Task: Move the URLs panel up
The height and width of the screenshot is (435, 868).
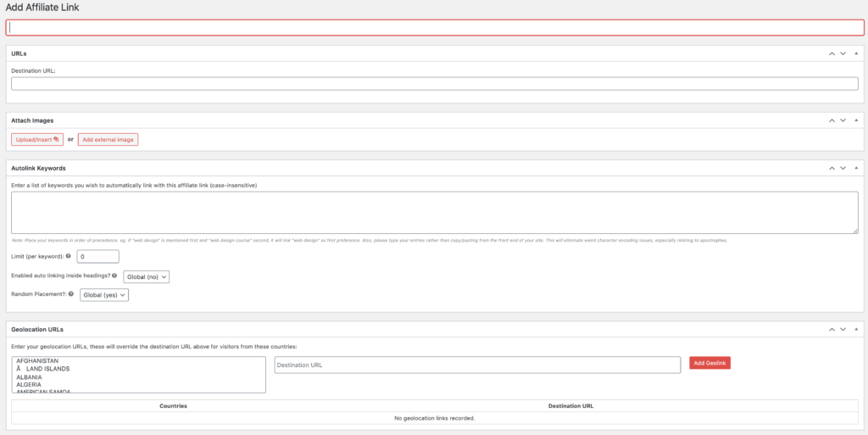Action: tap(832, 53)
